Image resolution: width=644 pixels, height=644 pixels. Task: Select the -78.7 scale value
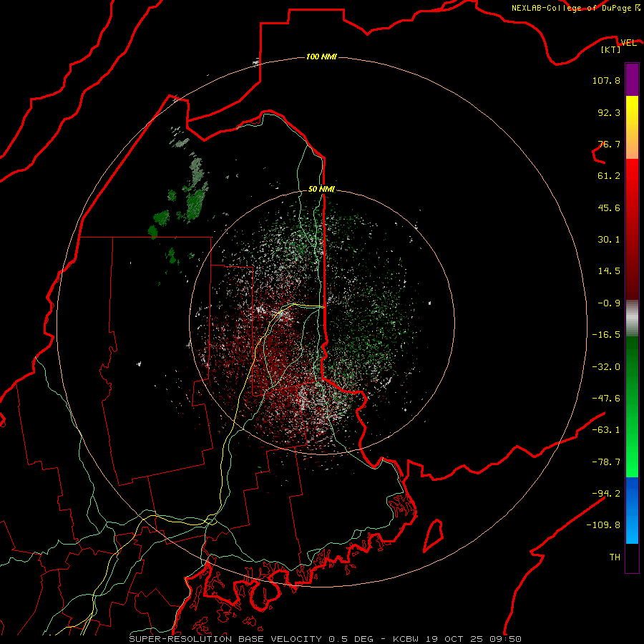coord(606,462)
